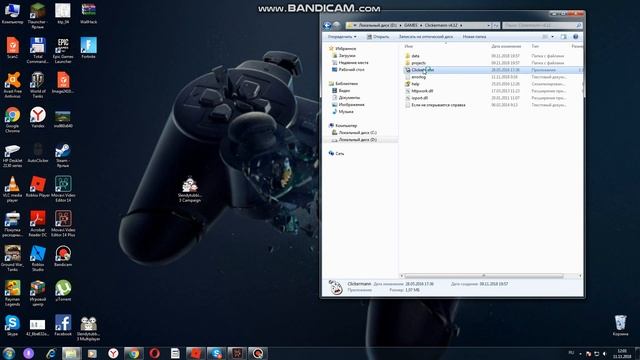Screen dimensions: 640x360
Task: Select the Epic Games Launcher desktop icon
Action: 63,50
